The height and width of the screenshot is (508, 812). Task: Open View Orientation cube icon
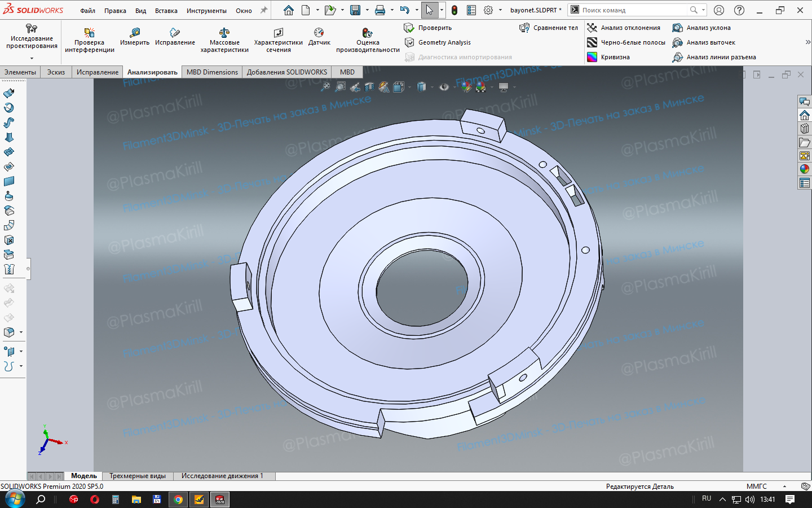click(399, 87)
